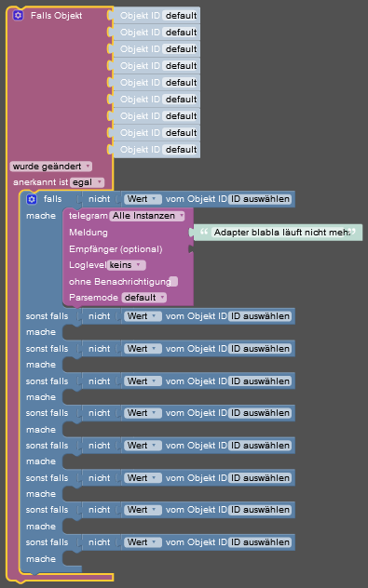
Task: Open gear mutator on falls block
Action: point(32,199)
